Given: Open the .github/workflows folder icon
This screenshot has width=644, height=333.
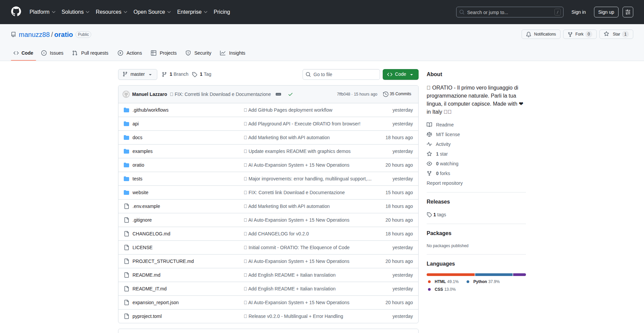Looking at the screenshot, I should click(126, 110).
